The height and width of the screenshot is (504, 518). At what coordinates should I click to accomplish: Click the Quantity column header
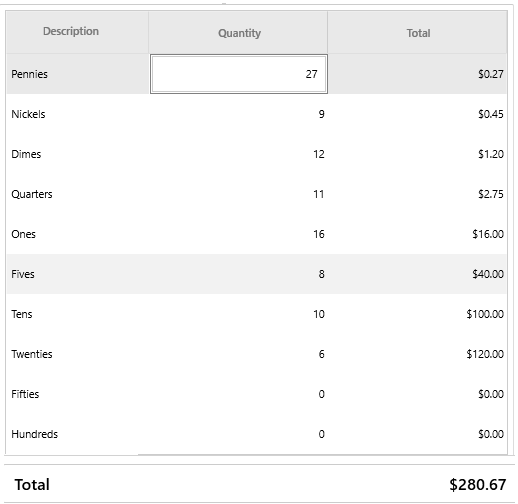coord(238,32)
